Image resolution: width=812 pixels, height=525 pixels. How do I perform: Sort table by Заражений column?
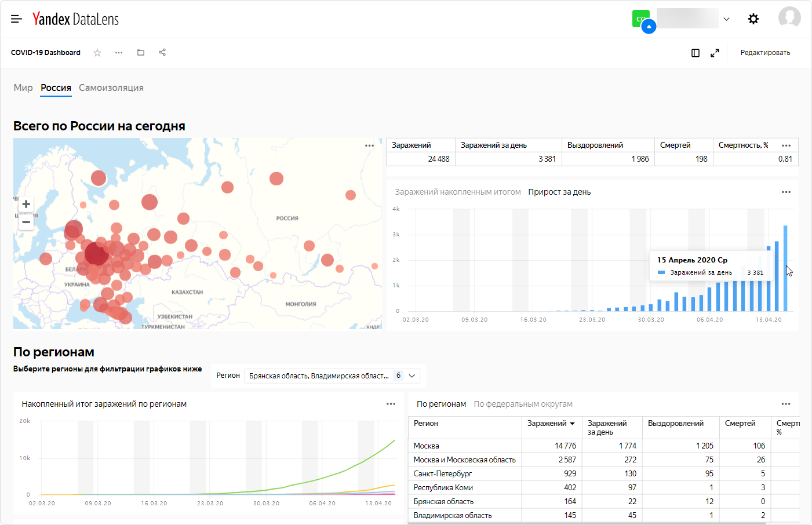tap(551, 424)
